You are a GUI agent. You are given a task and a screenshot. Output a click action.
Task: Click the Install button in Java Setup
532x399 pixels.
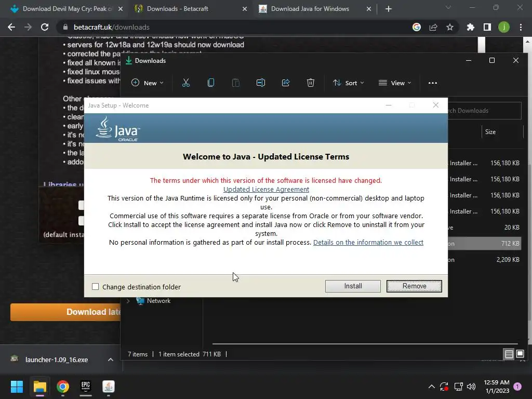click(x=353, y=286)
